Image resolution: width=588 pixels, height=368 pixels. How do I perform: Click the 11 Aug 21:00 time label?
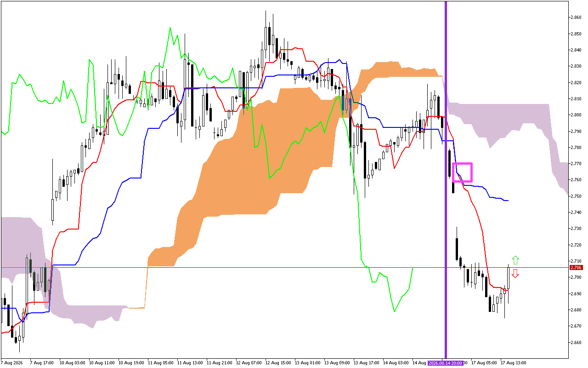220,363
